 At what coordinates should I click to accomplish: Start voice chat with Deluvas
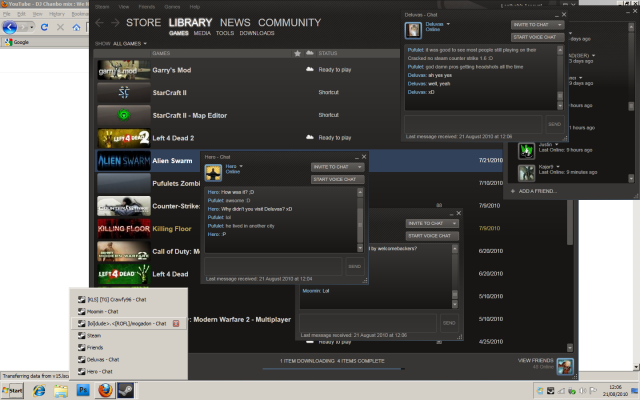tap(535, 36)
